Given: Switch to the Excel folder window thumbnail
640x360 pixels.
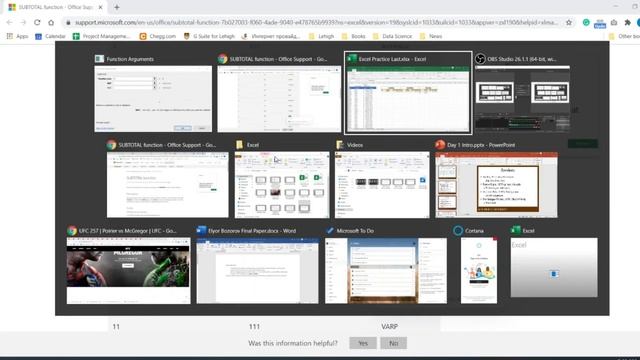Looking at the screenshot, I should click(x=282, y=185).
